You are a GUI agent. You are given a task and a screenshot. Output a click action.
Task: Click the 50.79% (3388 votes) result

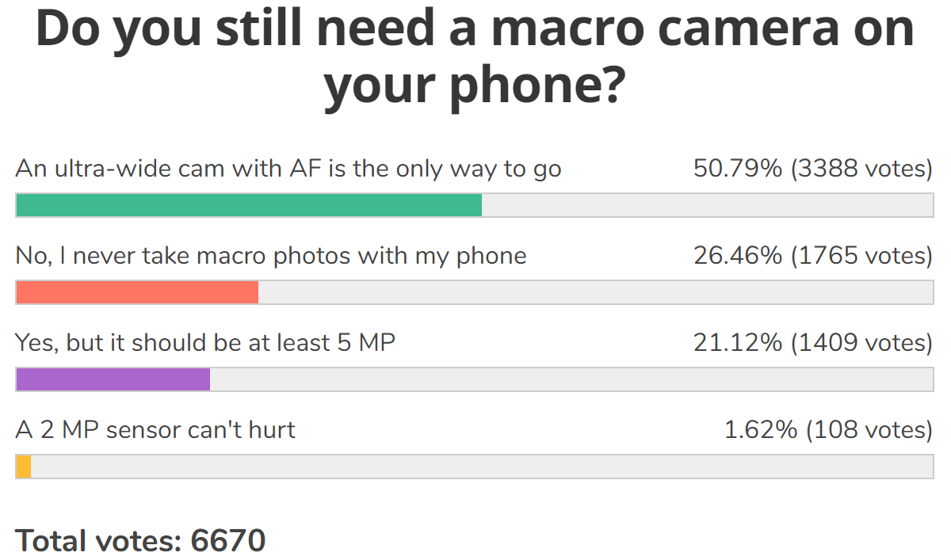click(x=813, y=169)
